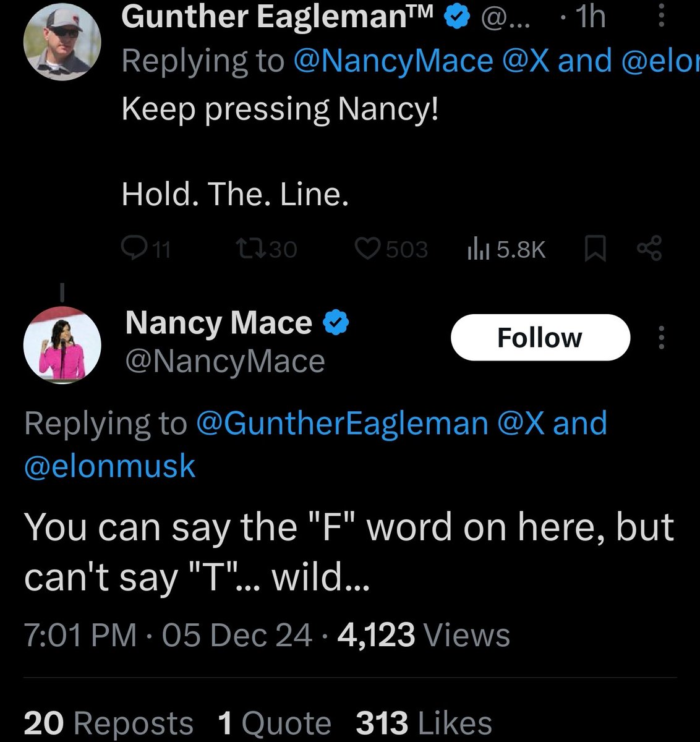Show the list of 20 Reposts

[x=108, y=723]
